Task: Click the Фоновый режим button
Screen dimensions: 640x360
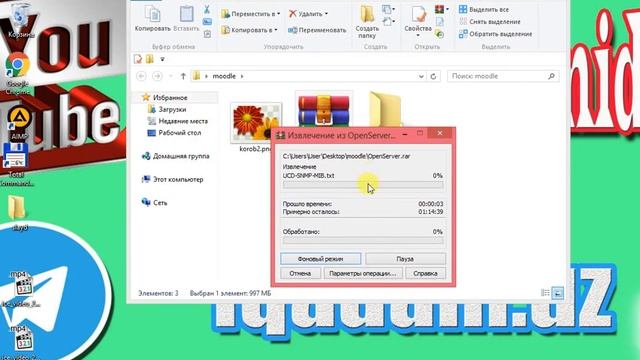Action: [x=321, y=259]
